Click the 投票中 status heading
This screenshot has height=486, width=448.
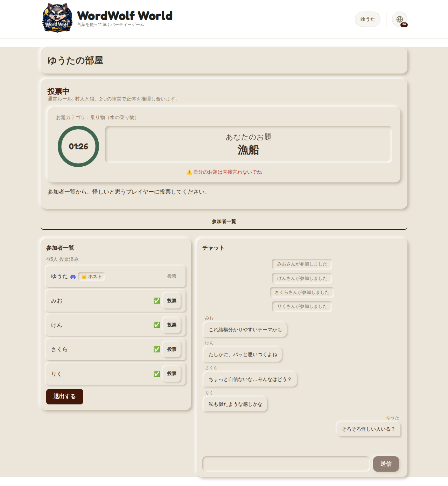[x=58, y=91]
